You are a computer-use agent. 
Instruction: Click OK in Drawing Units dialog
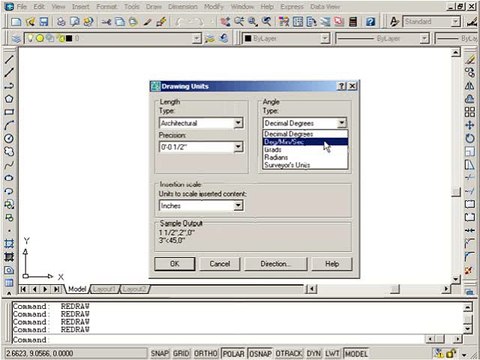point(175,264)
